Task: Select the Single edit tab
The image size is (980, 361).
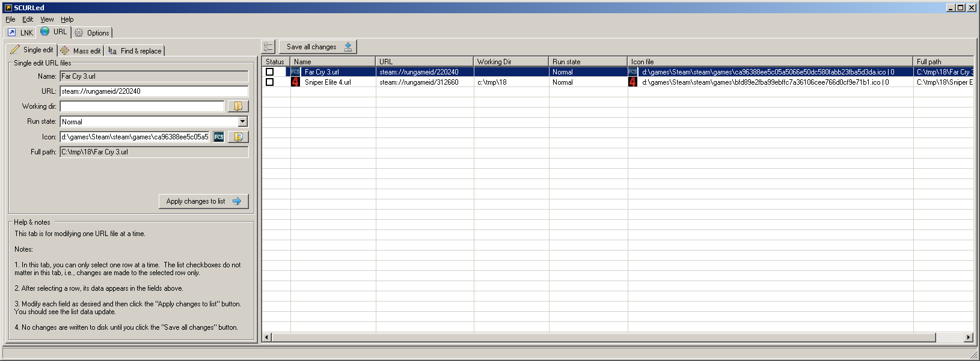Action: [x=32, y=50]
